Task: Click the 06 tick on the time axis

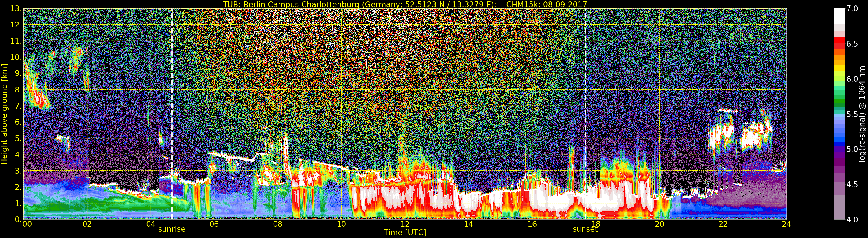Action: [x=214, y=224]
